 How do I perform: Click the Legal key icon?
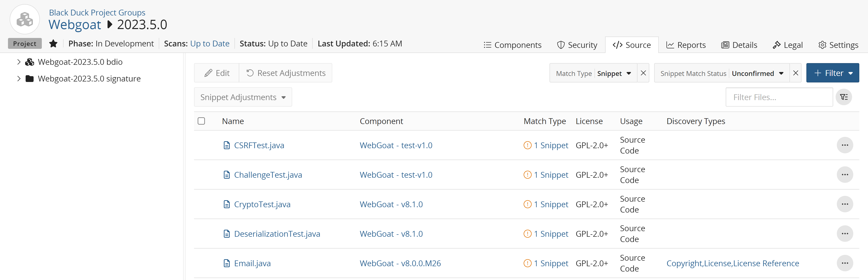point(777,44)
